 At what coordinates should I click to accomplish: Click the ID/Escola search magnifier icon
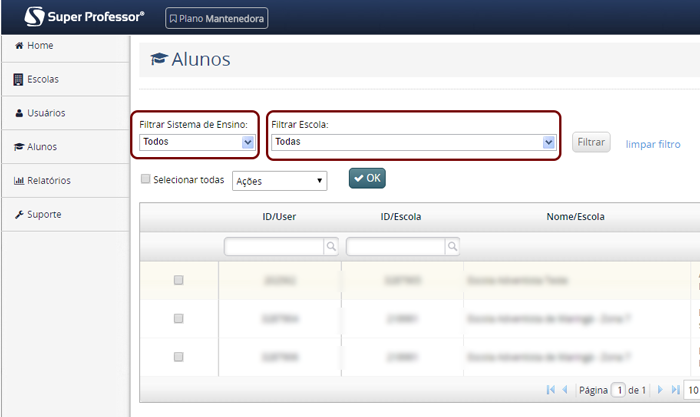coord(452,245)
